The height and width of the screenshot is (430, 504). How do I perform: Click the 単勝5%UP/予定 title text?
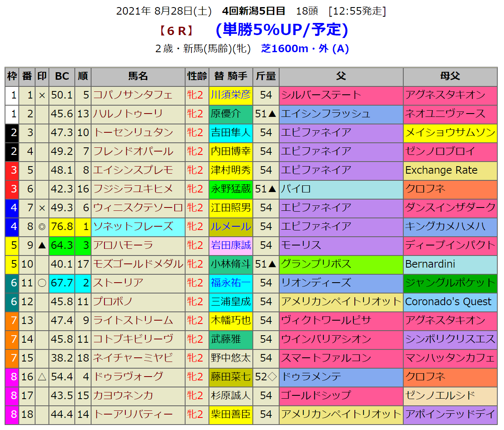282,30
